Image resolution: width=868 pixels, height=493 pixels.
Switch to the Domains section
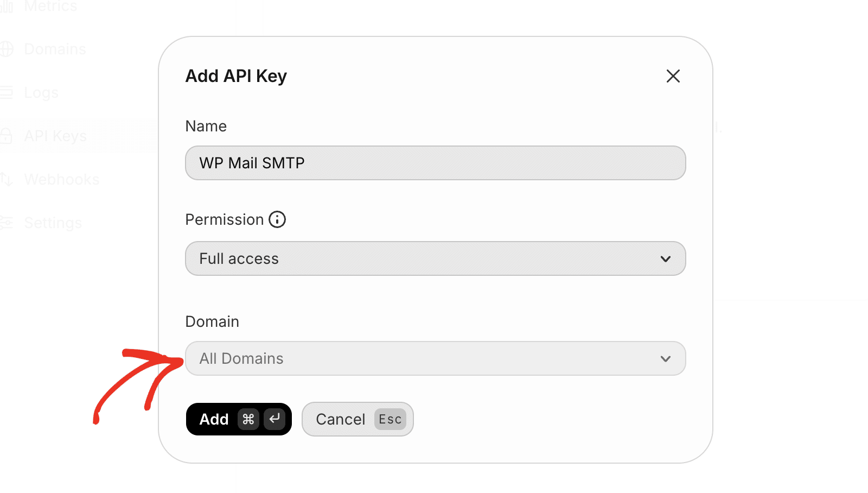(x=54, y=49)
